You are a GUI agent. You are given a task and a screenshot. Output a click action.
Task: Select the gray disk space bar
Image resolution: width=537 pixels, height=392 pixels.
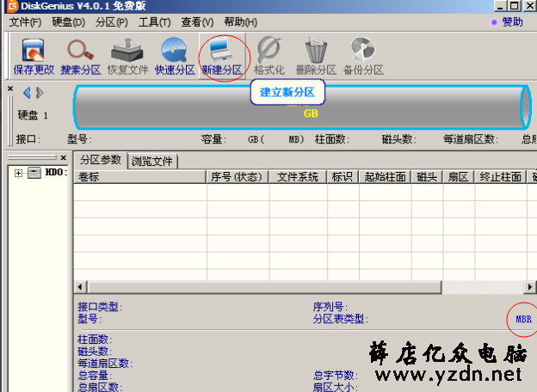tap(301, 107)
